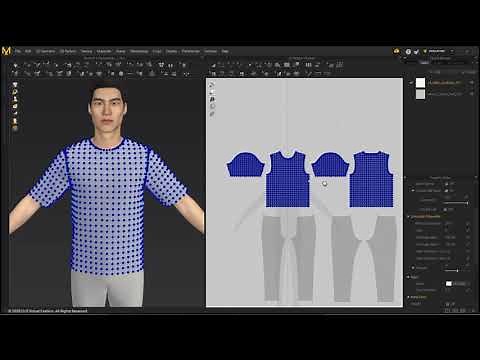This screenshot has height=360, width=480.
Task: Toggle the second checkbox in Property Editor
Action: click(447, 191)
